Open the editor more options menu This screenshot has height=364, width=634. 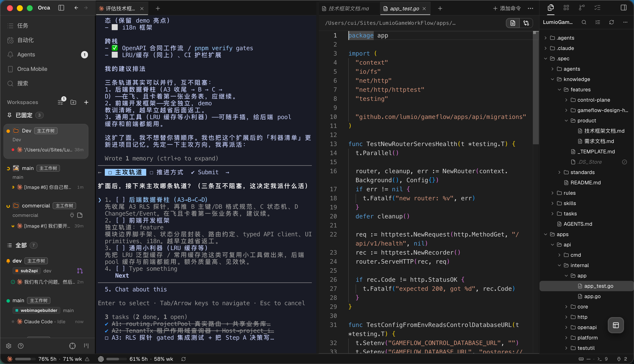530,8
